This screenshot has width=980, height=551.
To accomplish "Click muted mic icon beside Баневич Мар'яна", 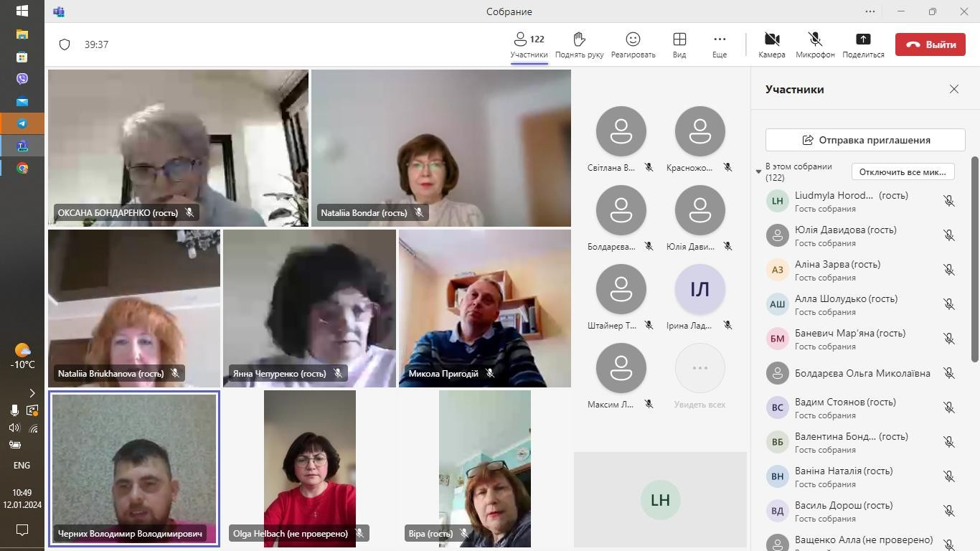I will point(948,339).
